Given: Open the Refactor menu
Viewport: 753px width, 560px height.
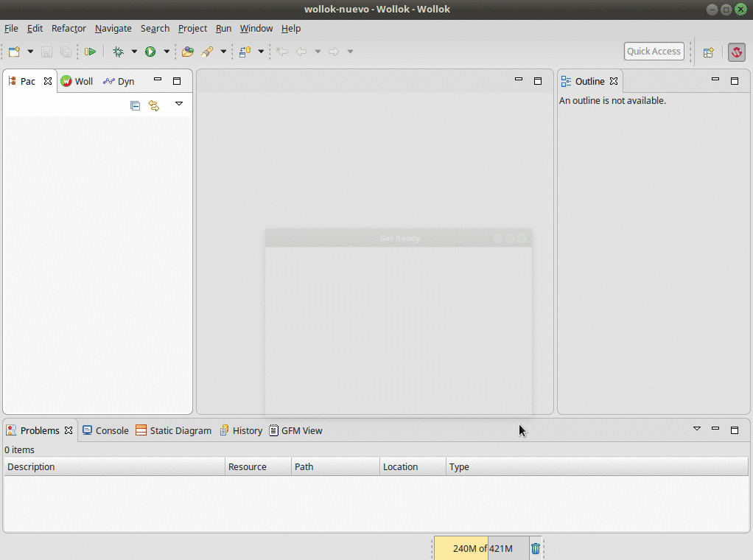Looking at the screenshot, I should (69, 28).
